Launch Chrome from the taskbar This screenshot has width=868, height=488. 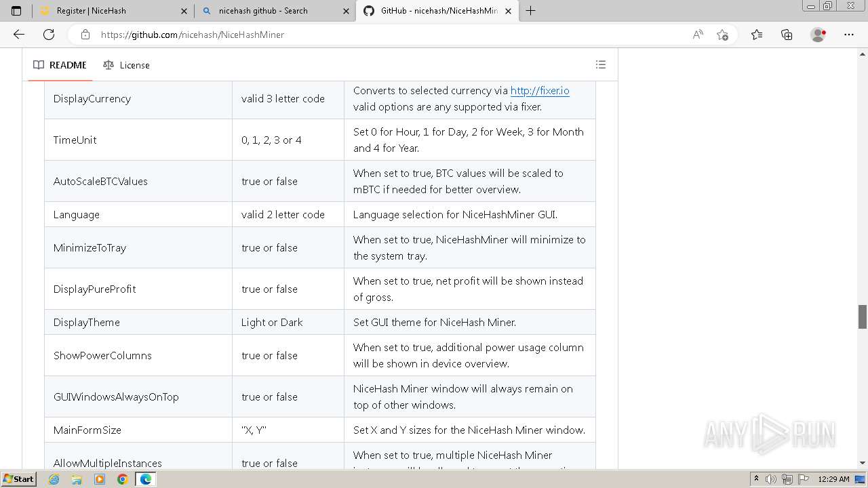(122, 479)
